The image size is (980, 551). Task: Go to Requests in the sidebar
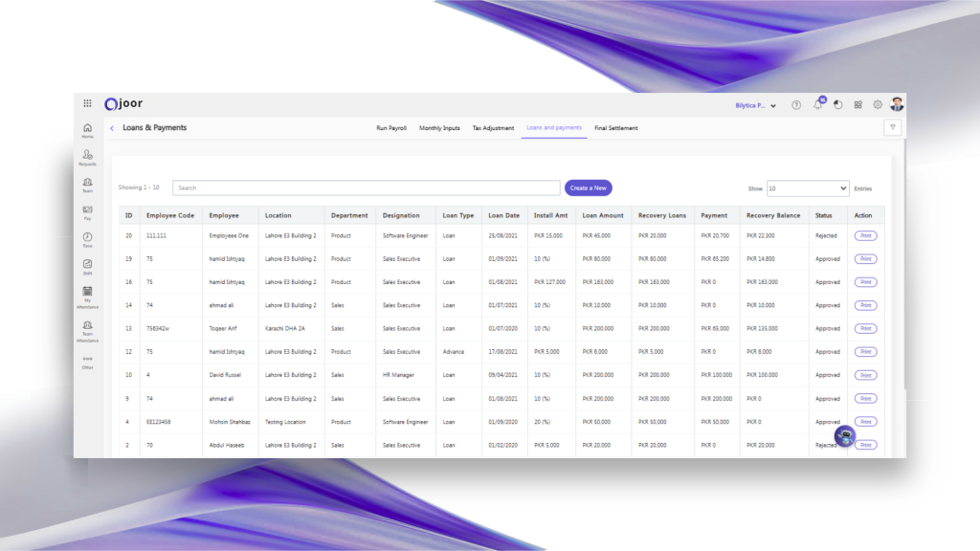point(87,156)
